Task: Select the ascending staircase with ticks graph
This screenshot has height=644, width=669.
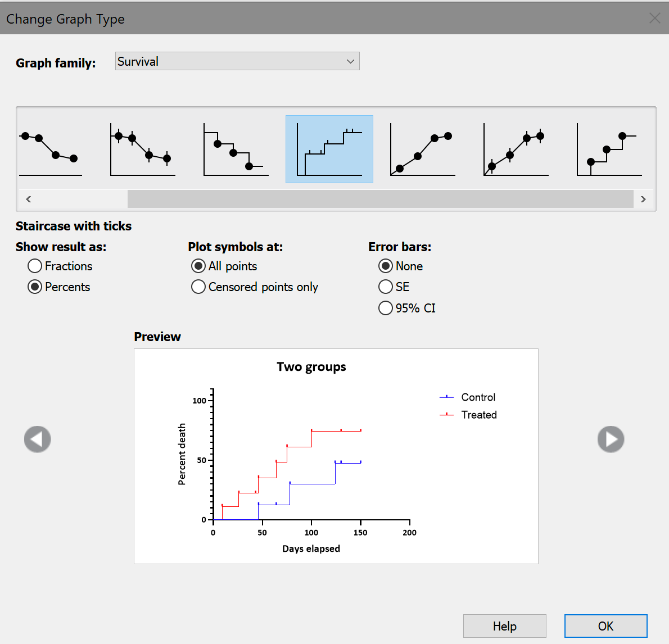Action: pyautogui.click(x=329, y=149)
